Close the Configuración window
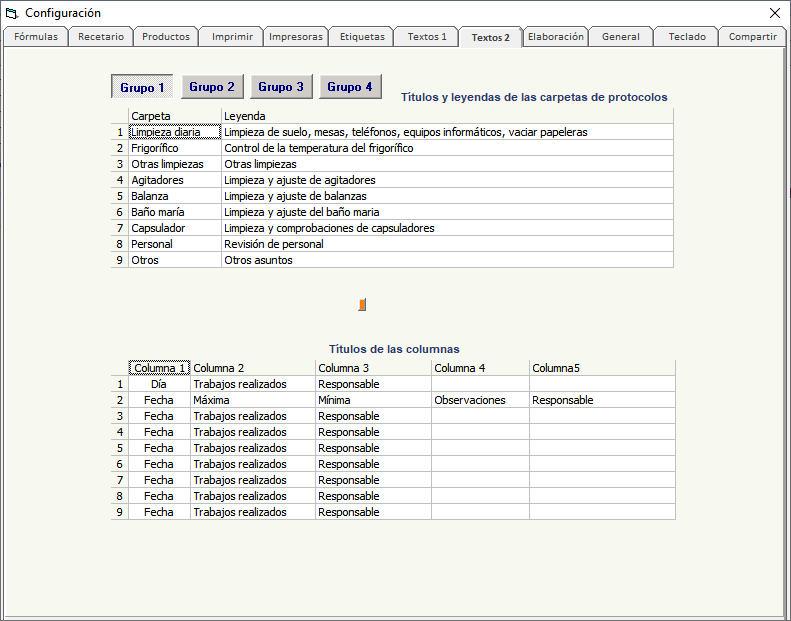This screenshot has width=791, height=621. tap(775, 13)
